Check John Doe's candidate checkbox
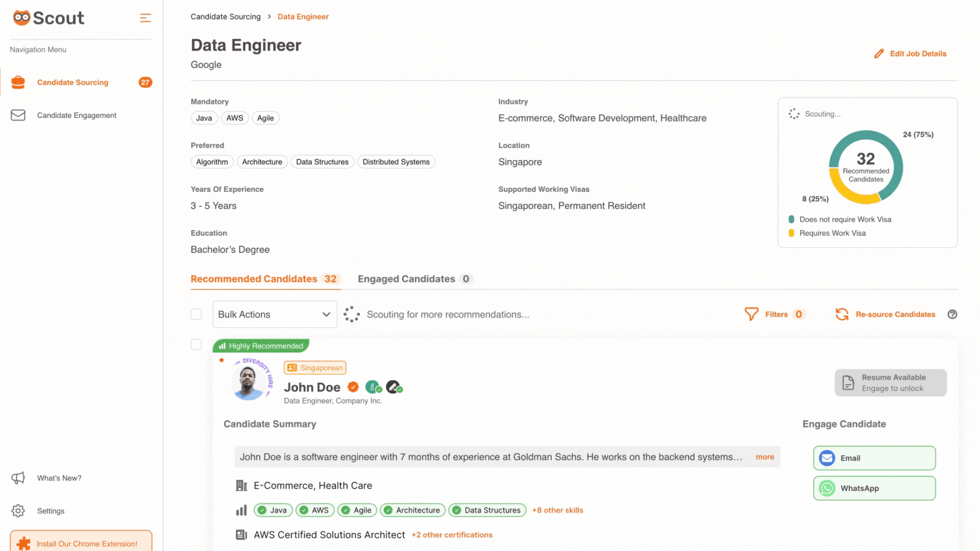The height and width of the screenshot is (551, 980). coord(196,344)
